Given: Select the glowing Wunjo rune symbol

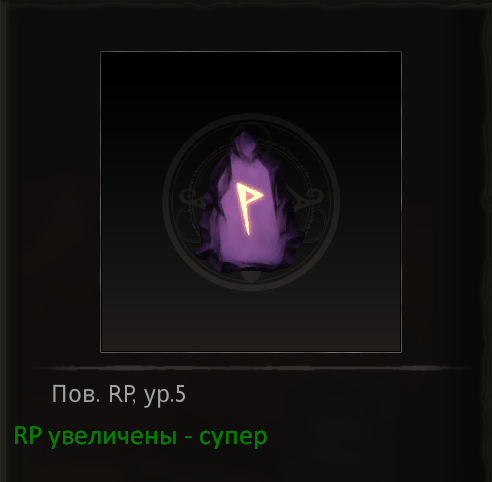Looking at the screenshot, I should click(x=249, y=208).
